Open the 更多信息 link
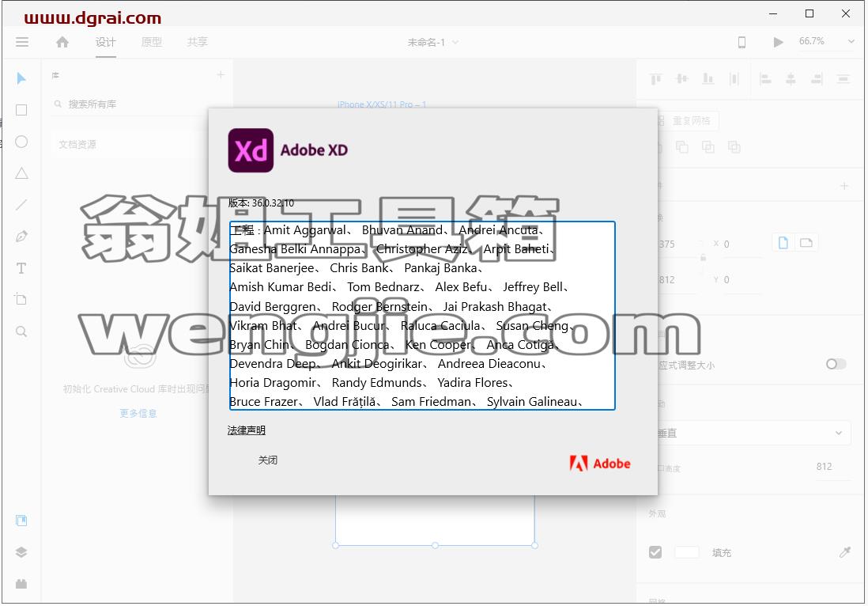The image size is (868, 606). [x=138, y=413]
